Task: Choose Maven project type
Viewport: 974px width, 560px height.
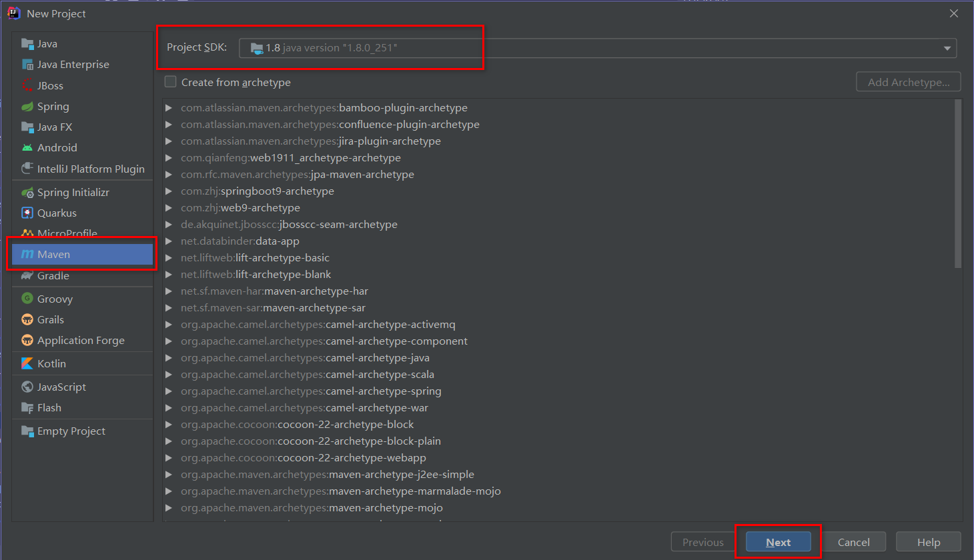Action: pyautogui.click(x=83, y=255)
